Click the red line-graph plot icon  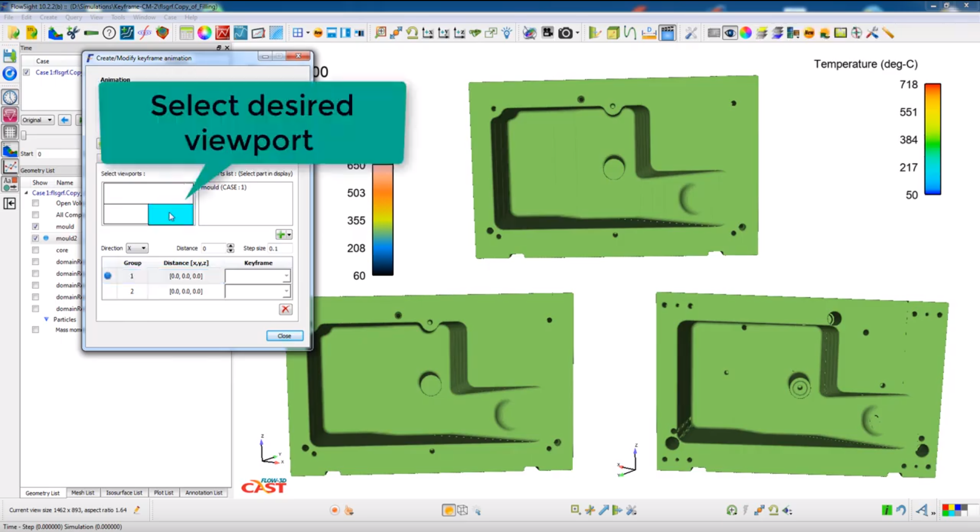pos(222,33)
